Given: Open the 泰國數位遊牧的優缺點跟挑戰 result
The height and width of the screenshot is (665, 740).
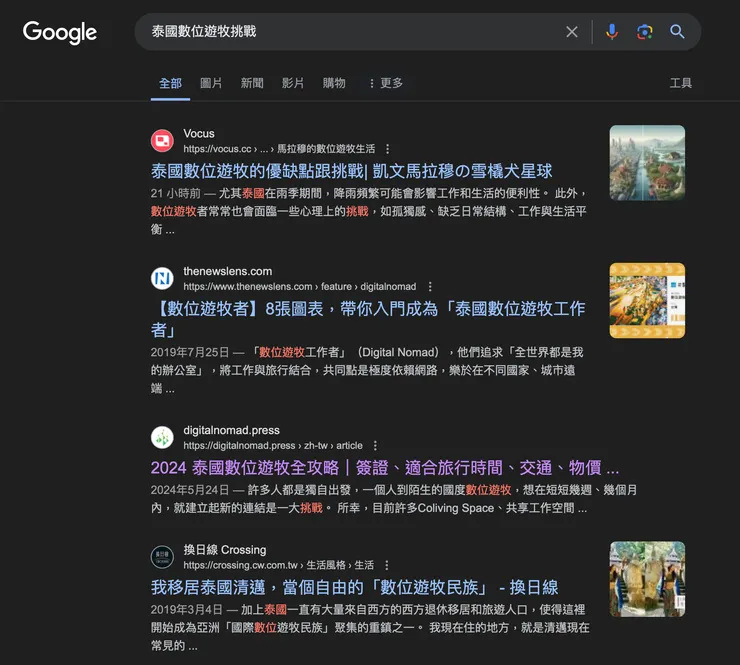Looking at the screenshot, I should [352, 171].
